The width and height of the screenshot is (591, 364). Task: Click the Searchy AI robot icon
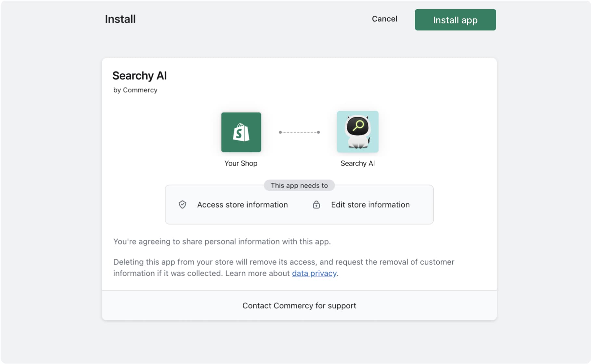tap(358, 132)
